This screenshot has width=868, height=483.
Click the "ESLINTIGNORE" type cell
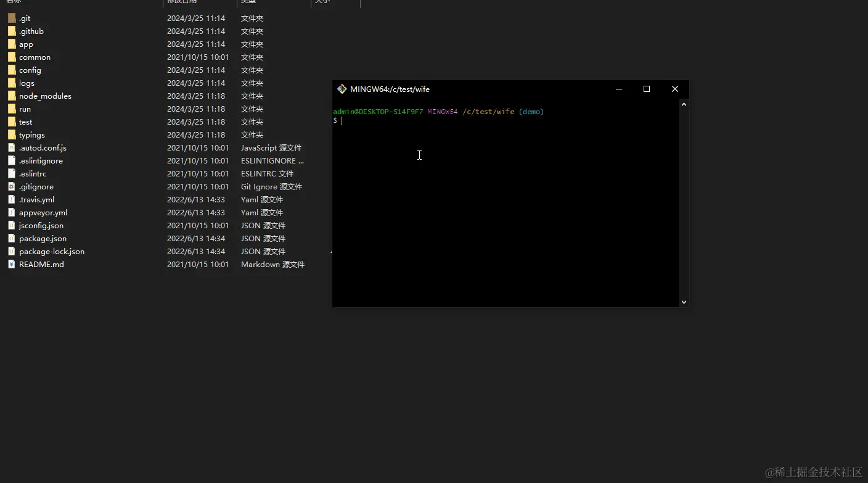tap(272, 161)
